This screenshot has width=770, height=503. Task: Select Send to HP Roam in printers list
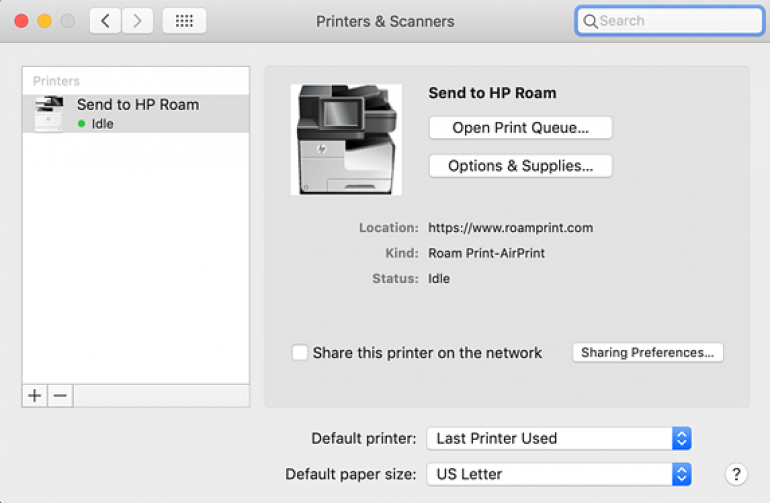point(137,105)
